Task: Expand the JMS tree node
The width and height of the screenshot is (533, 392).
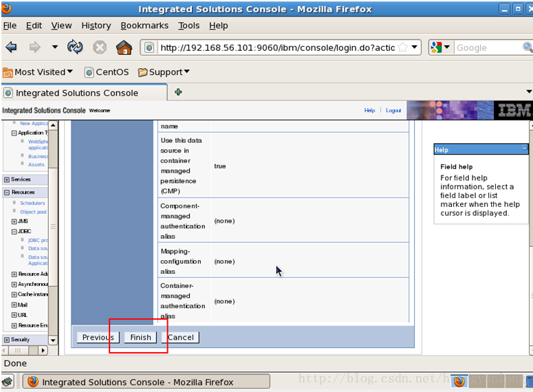Action: [14, 221]
